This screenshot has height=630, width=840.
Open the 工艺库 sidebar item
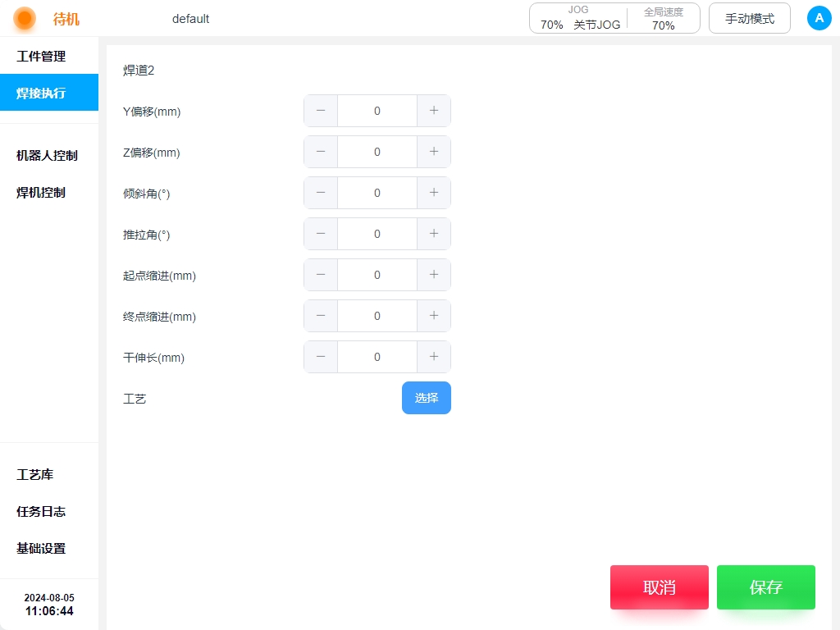click(35, 474)
